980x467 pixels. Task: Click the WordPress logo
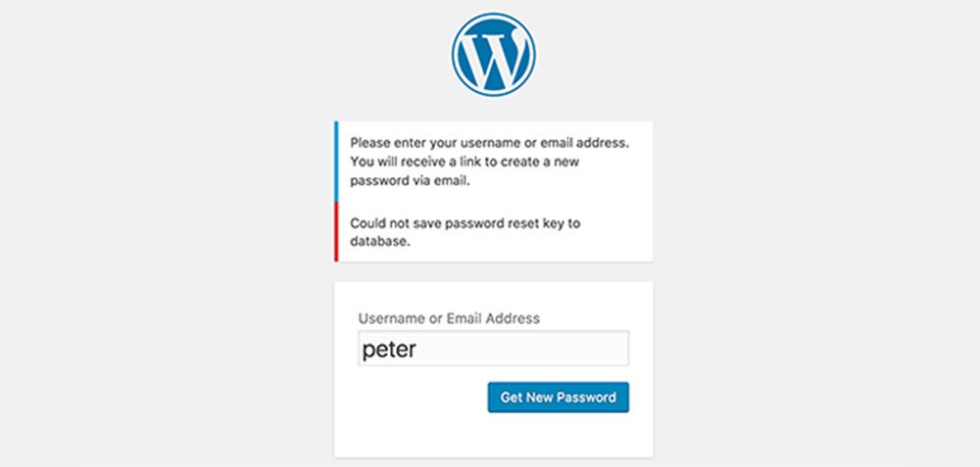493,55
